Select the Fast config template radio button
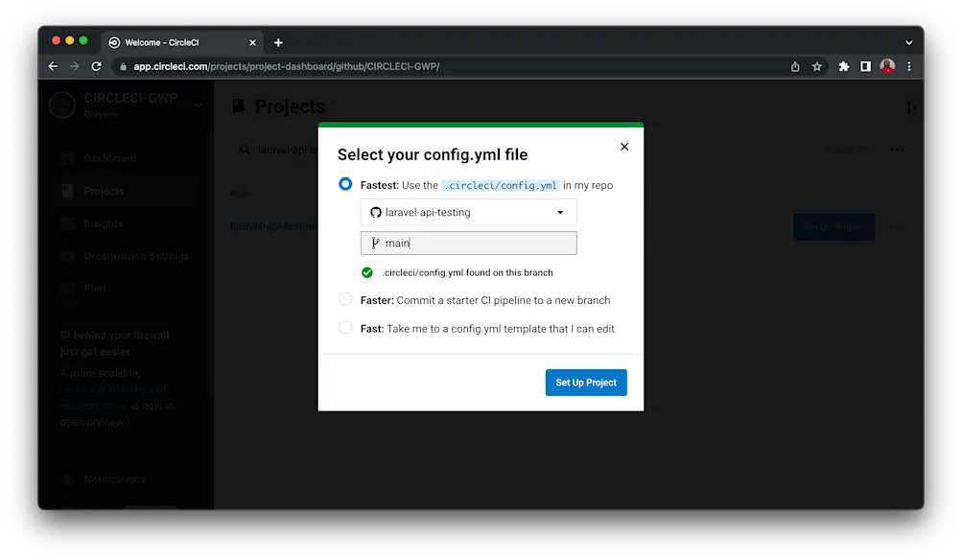Viewport: 962px width, 560px height. click(x=345, y=328)
